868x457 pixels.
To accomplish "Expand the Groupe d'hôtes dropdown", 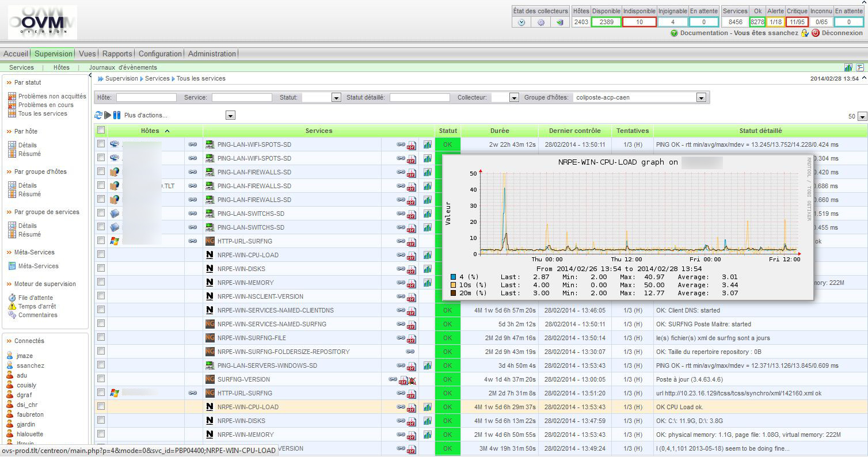I will 701,98.
